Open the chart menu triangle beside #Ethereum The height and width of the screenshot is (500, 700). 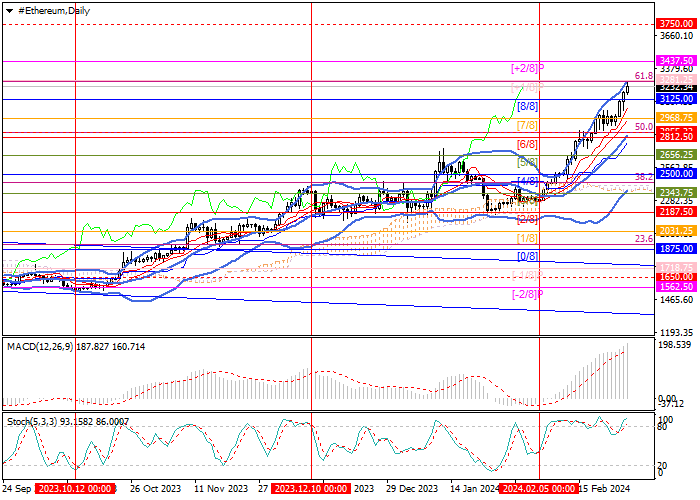coord(9,11)
